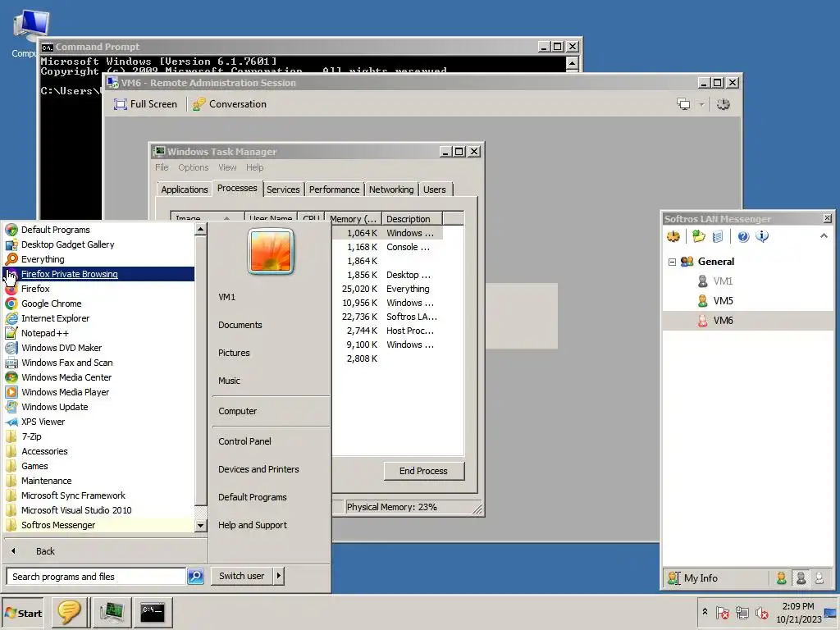Click the info speech bubble icon in Softros
This screenshot has width=840, height=630.
coord(762,236)
